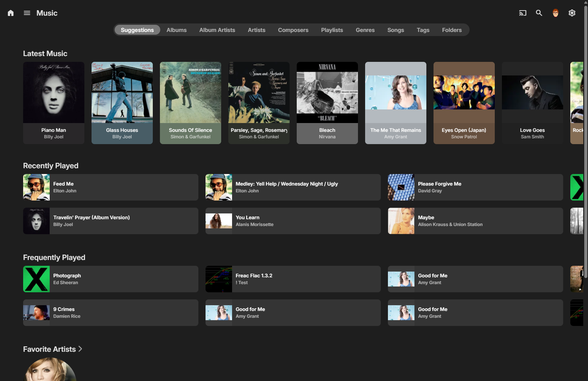Screen dimensions: 588x381
Task: Open the Piano Man album cover
Action: [54, 92]
